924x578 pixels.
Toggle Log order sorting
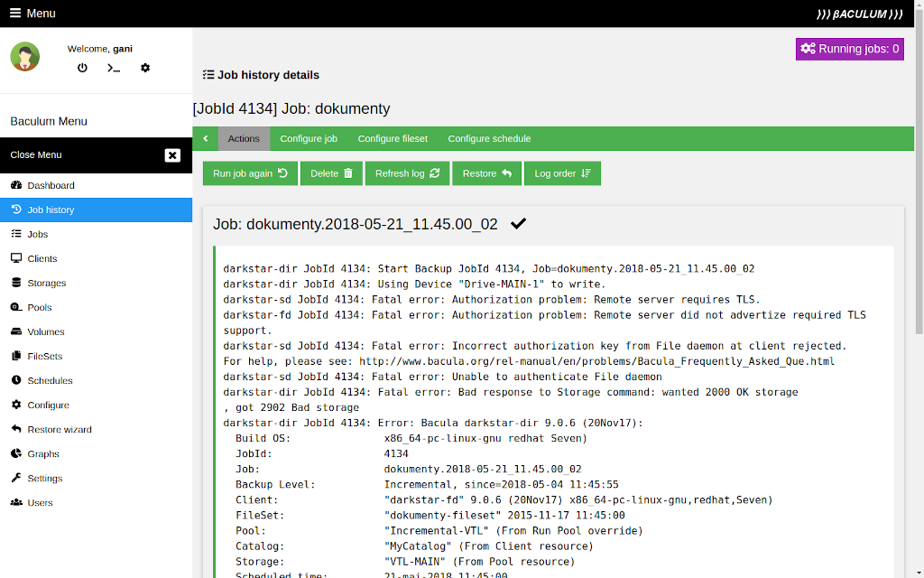(563, 173)
